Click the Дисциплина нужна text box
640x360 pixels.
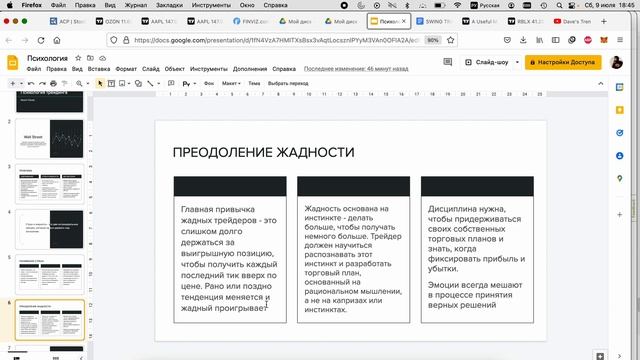point(477,259)
